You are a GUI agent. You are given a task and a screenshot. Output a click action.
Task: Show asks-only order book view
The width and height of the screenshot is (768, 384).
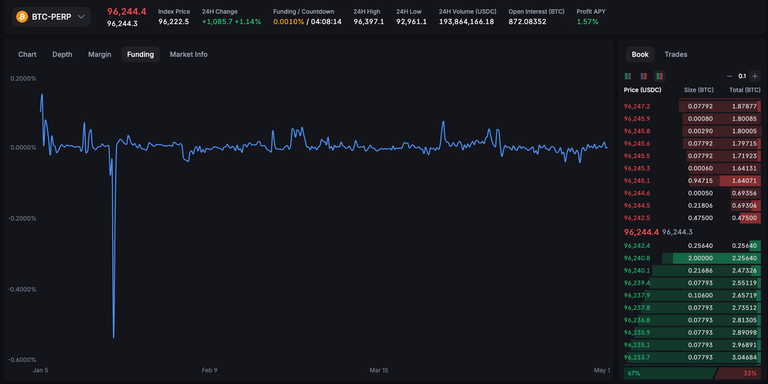[x=644, y=76]
